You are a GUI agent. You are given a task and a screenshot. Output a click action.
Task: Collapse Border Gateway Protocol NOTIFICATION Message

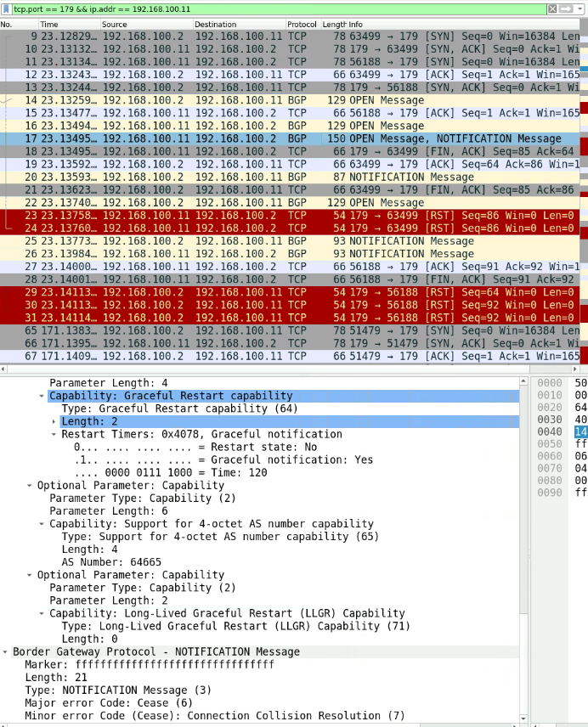[5, 652]
